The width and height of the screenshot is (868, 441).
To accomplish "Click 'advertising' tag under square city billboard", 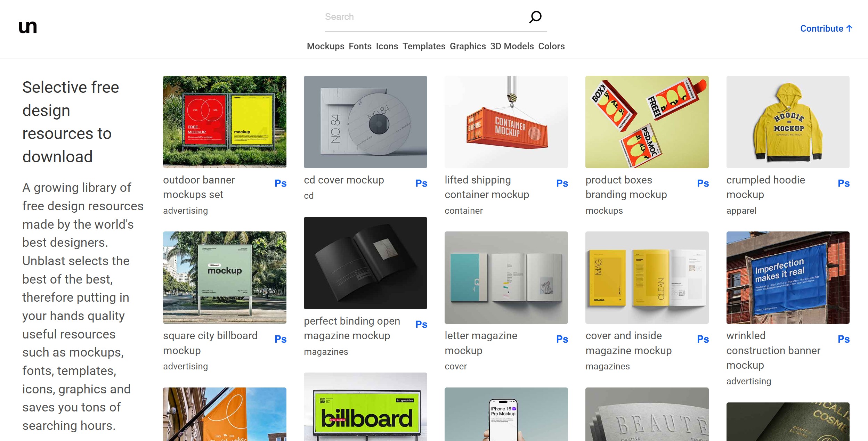I will (x=185, y=366).
